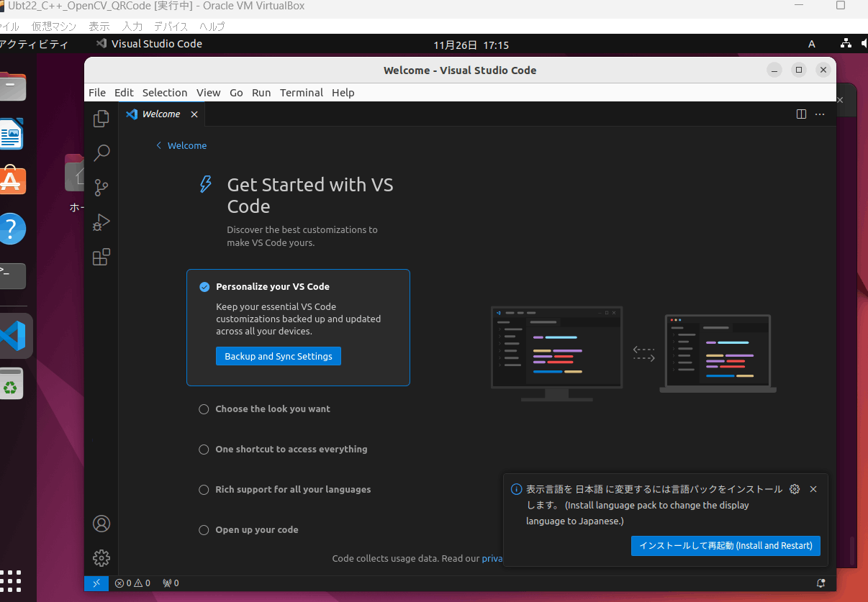
Task: Open Visual Studio Code app menu in top bar
Action: coord(149,44)
